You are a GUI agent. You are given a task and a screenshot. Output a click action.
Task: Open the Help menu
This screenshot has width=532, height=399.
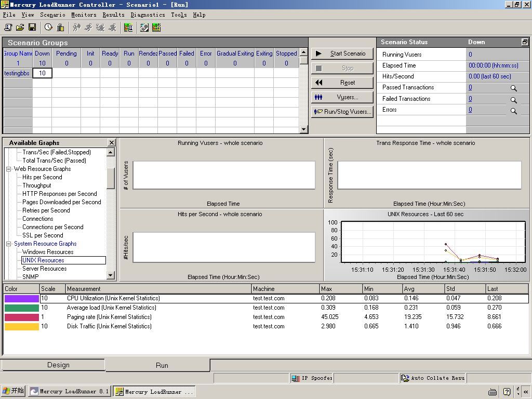[x=199, y=15]
